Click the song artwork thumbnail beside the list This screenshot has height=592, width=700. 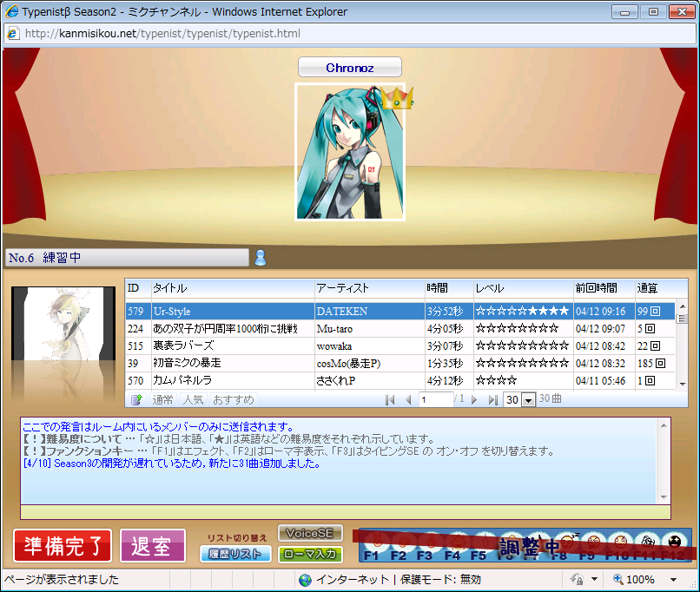click(63, 324)
